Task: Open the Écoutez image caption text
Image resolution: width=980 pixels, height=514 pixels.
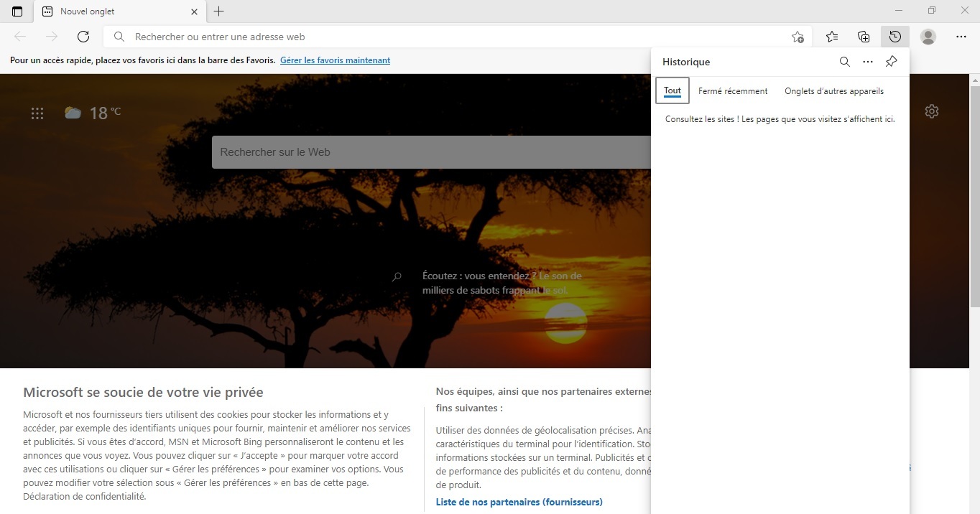Action: point(501,283)
